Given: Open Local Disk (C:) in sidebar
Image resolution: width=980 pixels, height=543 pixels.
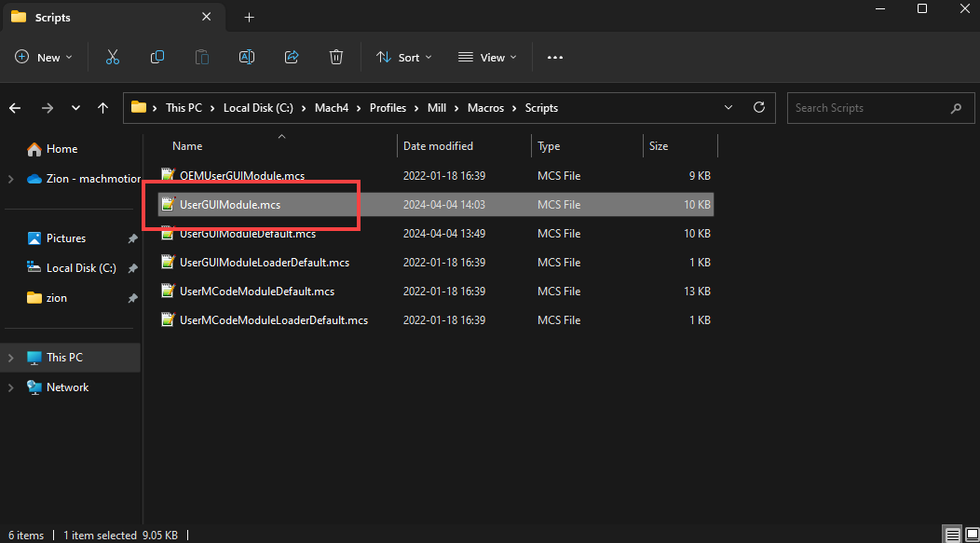Looking at the screenshot, I should [x=81, y=268].
